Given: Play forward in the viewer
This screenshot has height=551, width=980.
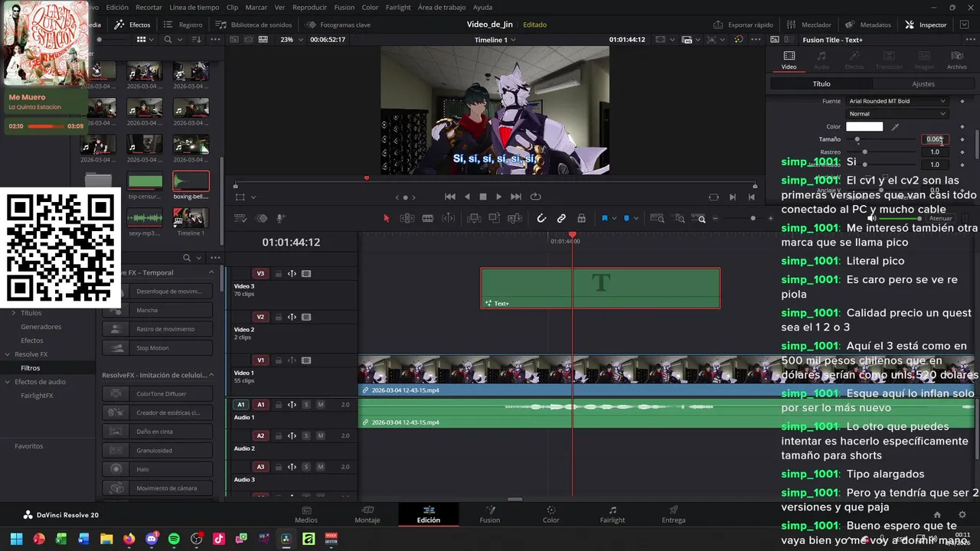Looking at the screenshot, I should 498,197.
